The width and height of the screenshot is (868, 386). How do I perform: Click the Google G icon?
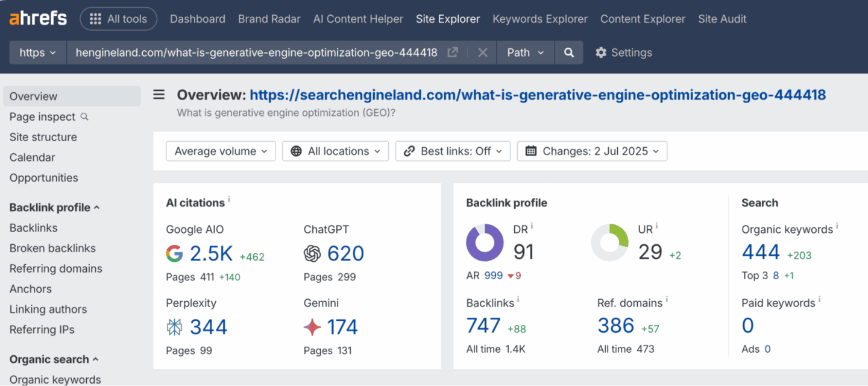pos(174,254)
